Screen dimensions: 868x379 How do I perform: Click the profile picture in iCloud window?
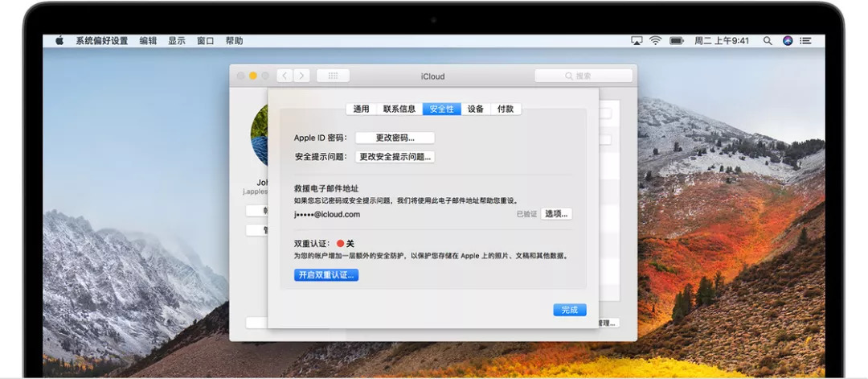[x=259, y=135]
